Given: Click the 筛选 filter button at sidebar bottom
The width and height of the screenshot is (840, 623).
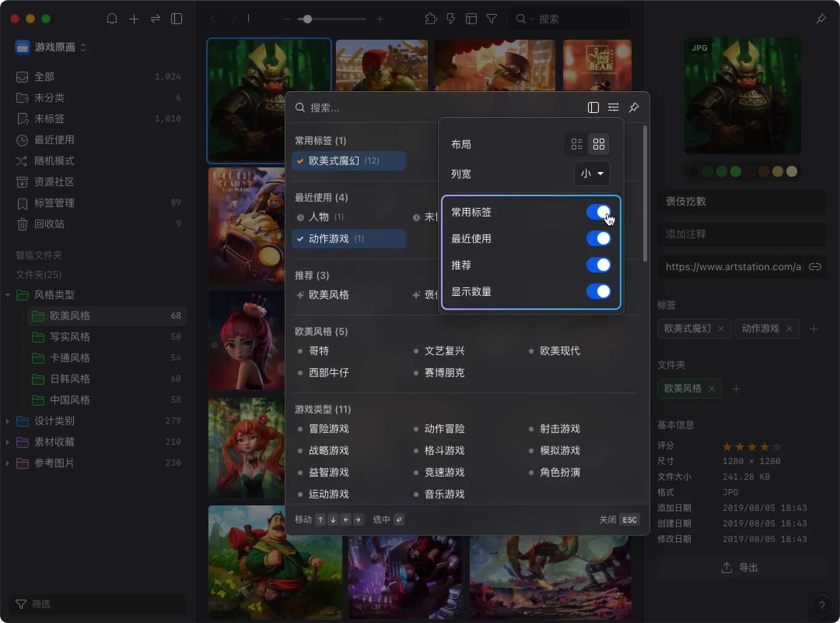Looking at the screenshot, I should 98,604.
